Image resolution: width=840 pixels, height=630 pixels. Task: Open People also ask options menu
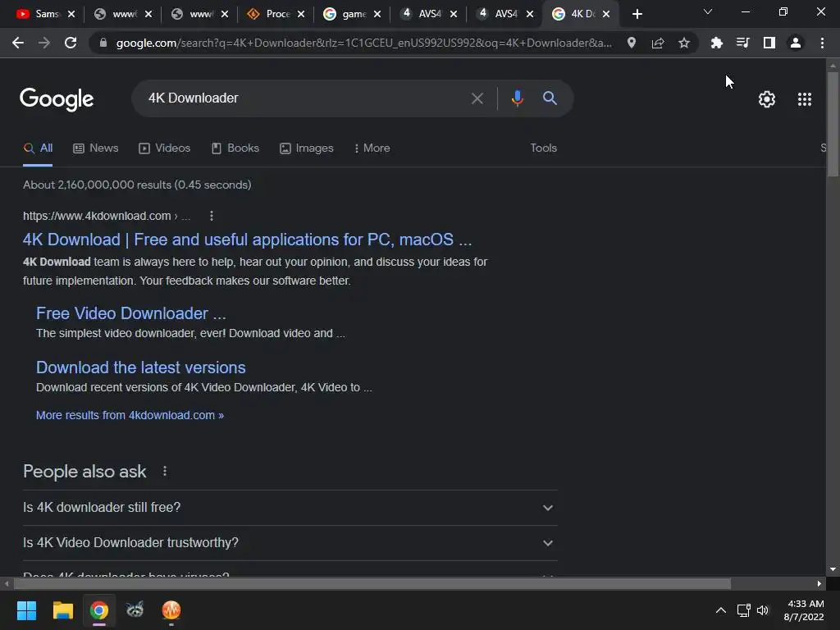click(165, 471)
